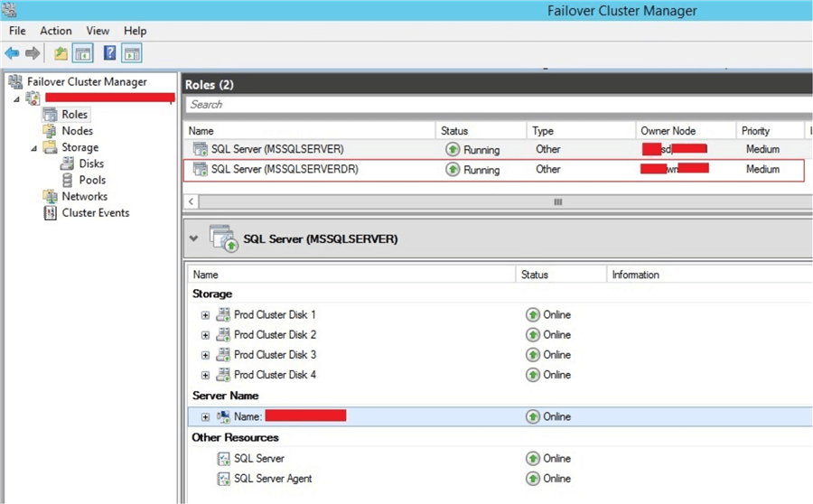Select Disks under Storage
813x504 pixels.
point(91,163)
